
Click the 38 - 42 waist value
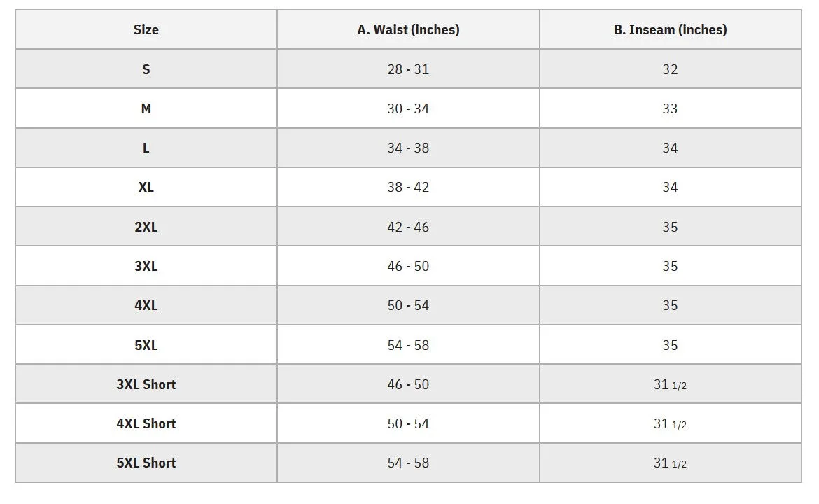point(409,187)
